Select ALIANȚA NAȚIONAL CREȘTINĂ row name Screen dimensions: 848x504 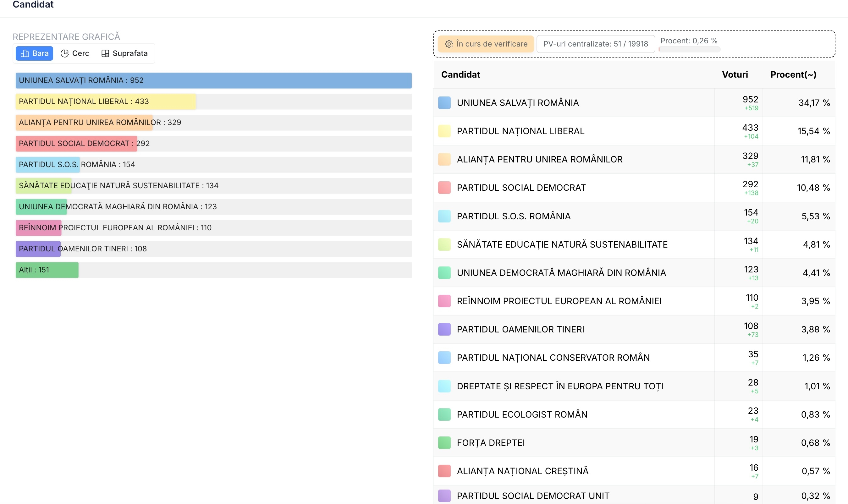coord(522,471)
